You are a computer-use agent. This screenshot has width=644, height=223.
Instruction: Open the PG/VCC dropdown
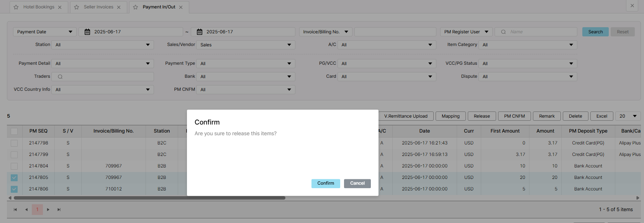tap(387, 64)
